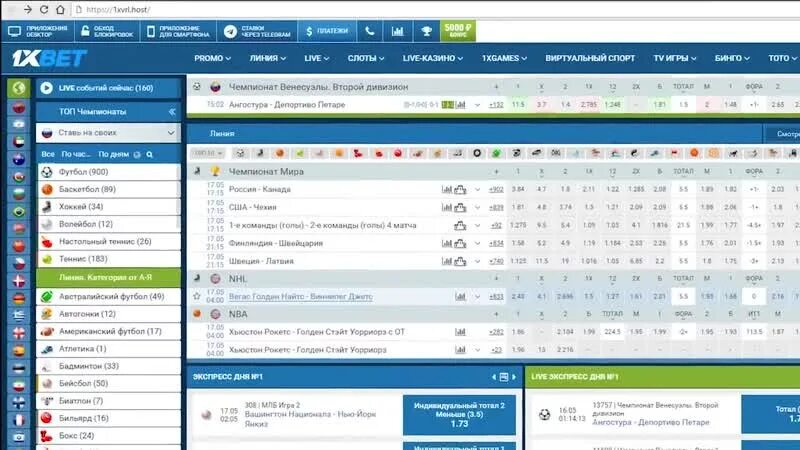Click the search magnifier in sports filter
Viewport: 800px width, 450px height.
tap(149, 155)
